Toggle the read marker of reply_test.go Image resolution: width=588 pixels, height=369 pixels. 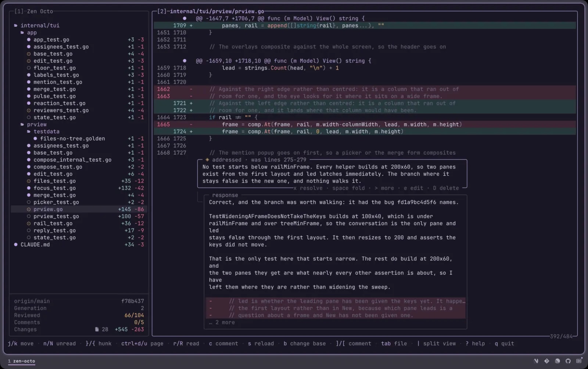(x=29, y=230)
